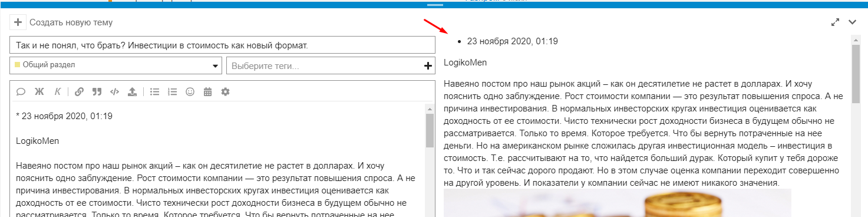
Task: Click the speech bubble icon in editor toolbar
Action: point(21,91)
